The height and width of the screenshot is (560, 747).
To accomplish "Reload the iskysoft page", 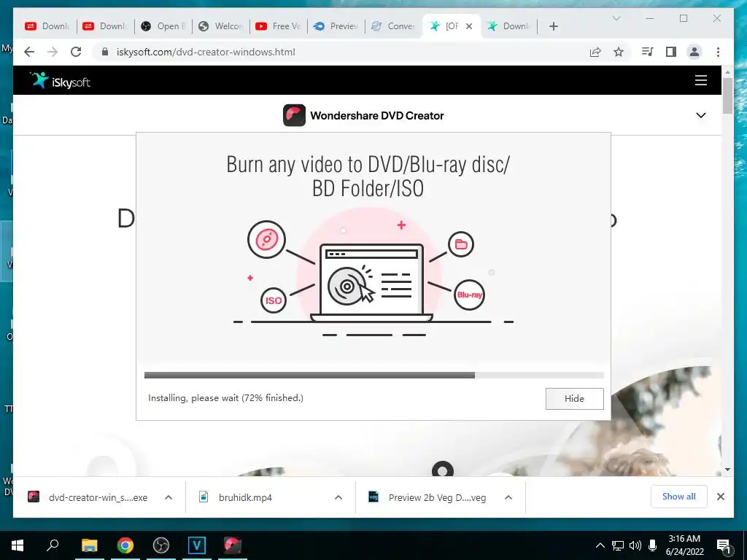I will pyautogui.click(x=76, y=52).
